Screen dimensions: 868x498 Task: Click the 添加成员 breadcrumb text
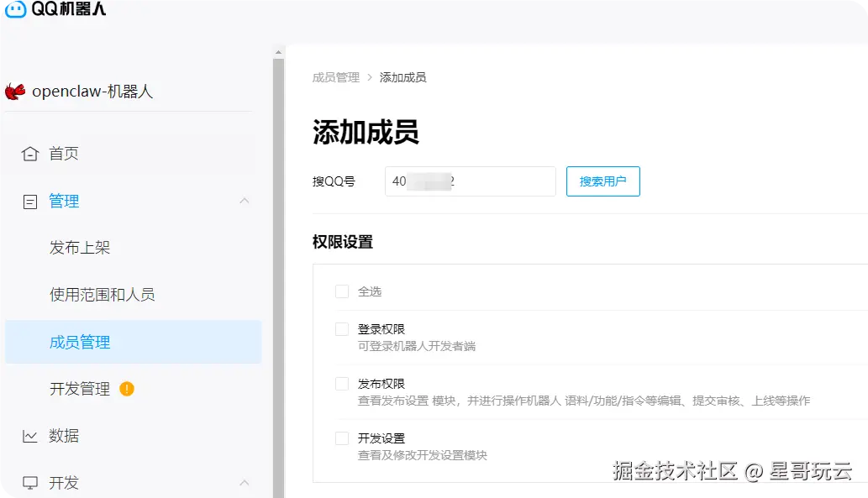point(403,77)
